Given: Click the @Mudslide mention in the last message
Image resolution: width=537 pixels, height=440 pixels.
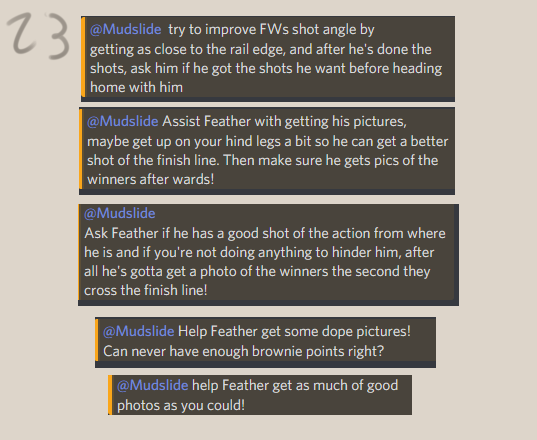Looking at the screenshot, I should [152, 386].
